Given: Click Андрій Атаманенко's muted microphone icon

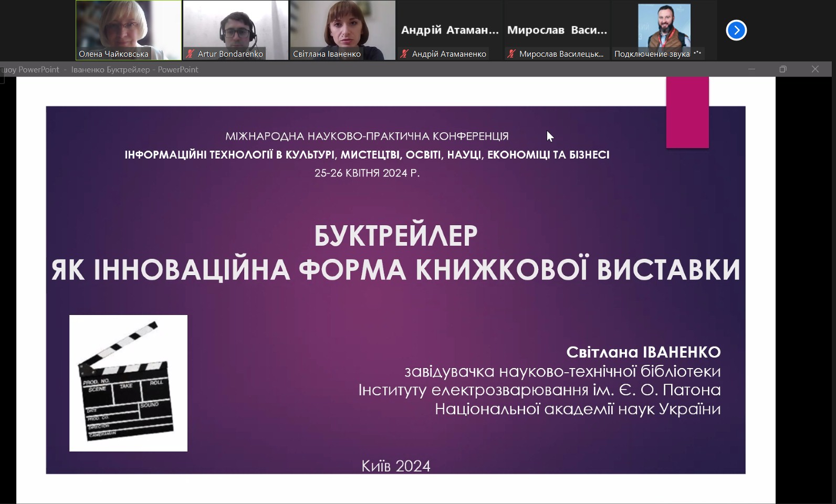Looking at the screenshot, I should click(x=405, y=54).
